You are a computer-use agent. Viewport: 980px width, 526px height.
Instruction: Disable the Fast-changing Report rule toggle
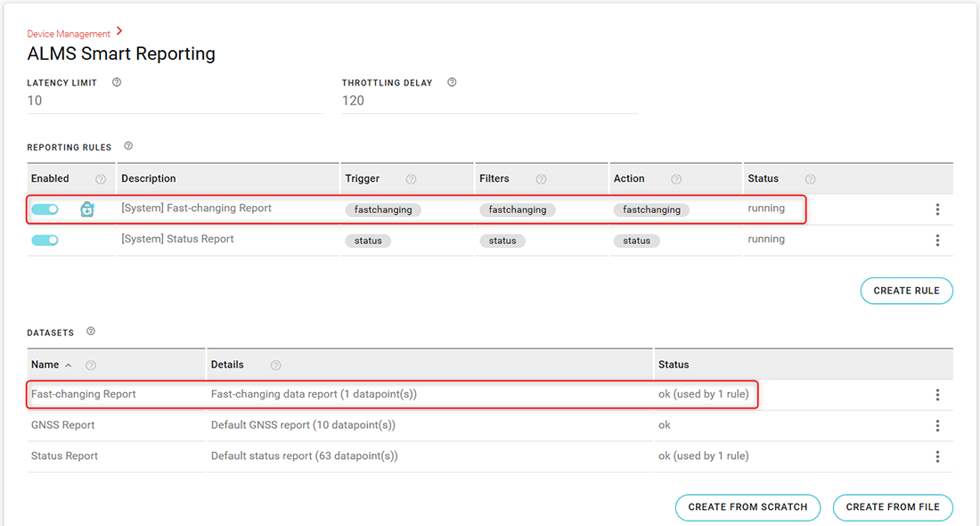click(45, 210)
